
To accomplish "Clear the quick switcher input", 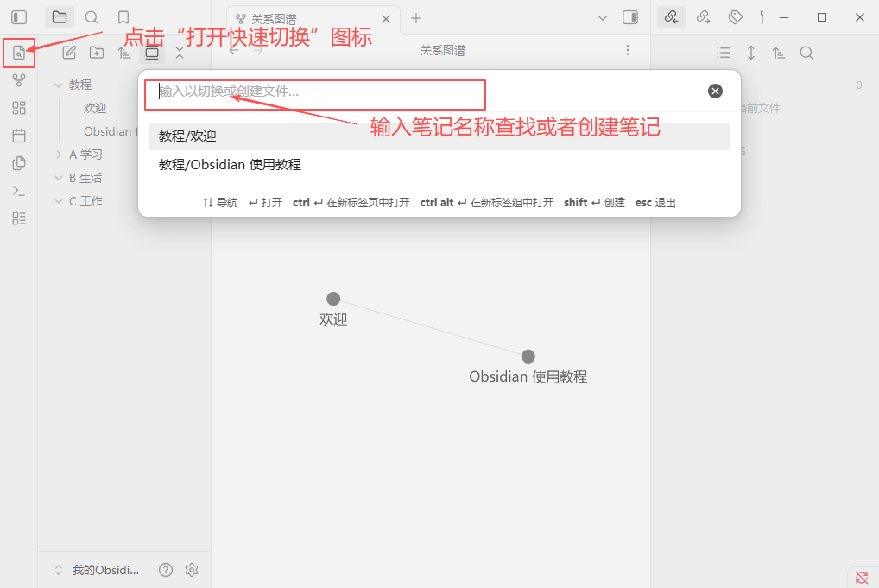I will coord(715,91).
